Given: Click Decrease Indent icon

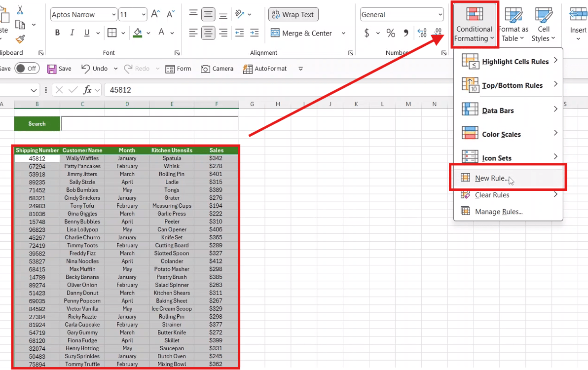Looking at the screenshot, I should point(239,33).
